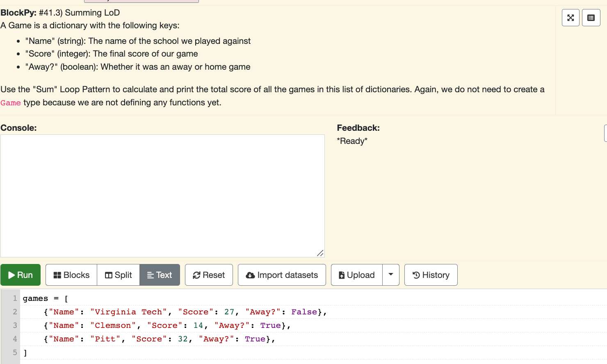Click the word Clemson in the code
This screenshot has width=607, height=364.
(x=114, y=325)
